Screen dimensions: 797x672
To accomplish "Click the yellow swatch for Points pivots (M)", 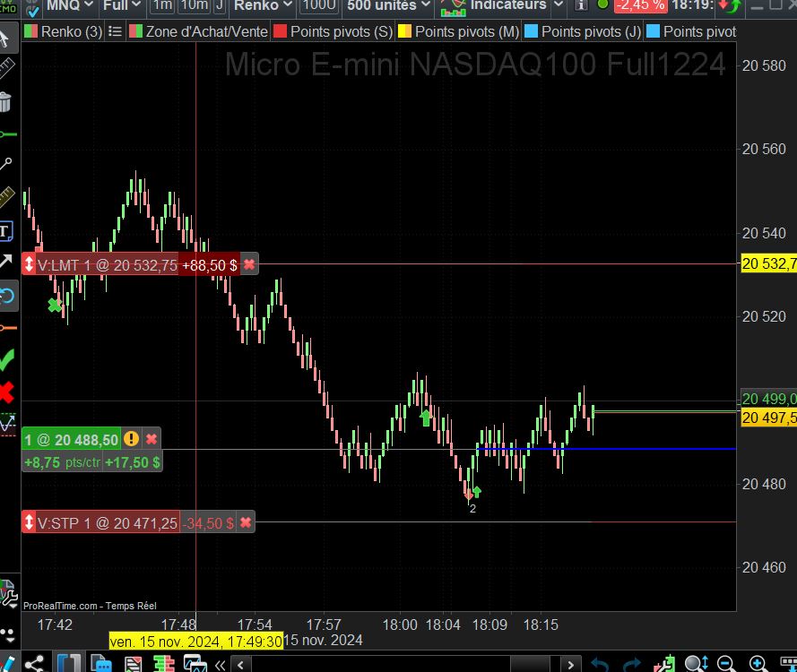I will click(404, 31).
